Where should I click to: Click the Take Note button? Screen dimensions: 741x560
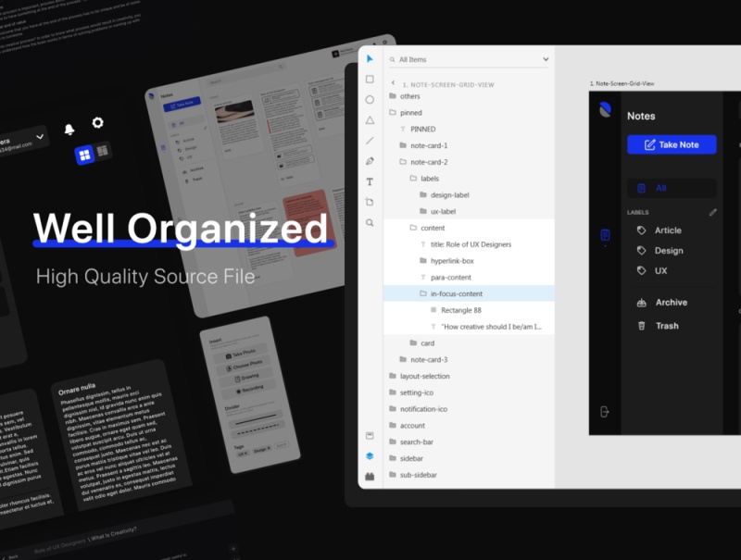point(672,144)
